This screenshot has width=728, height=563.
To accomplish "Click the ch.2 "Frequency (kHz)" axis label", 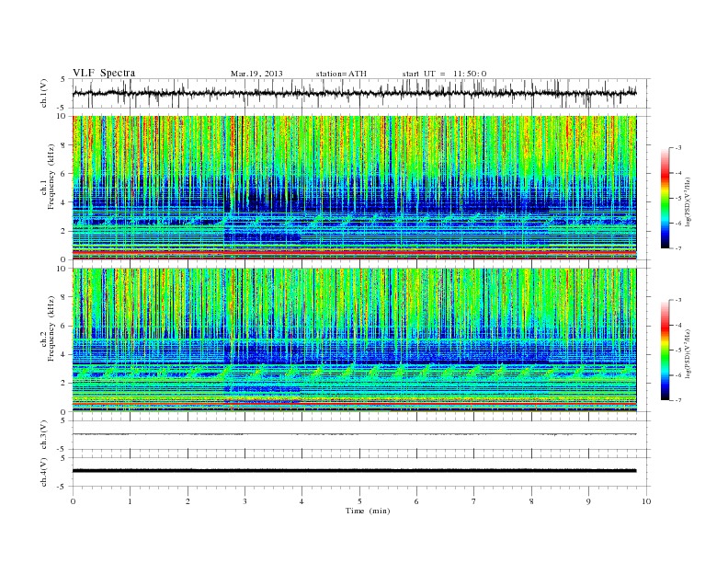I will tap(51, 328).
